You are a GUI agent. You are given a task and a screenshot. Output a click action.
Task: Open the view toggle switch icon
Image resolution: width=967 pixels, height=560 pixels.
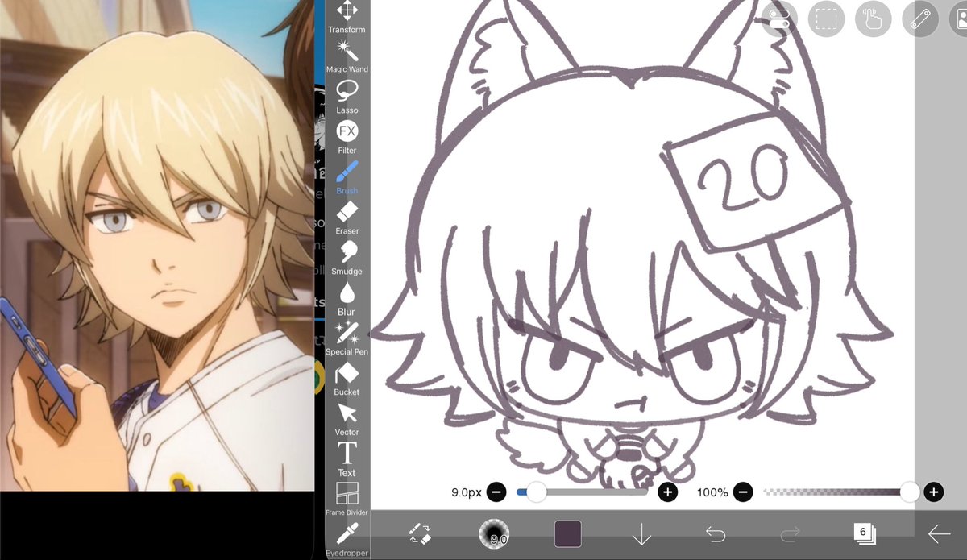781,19
